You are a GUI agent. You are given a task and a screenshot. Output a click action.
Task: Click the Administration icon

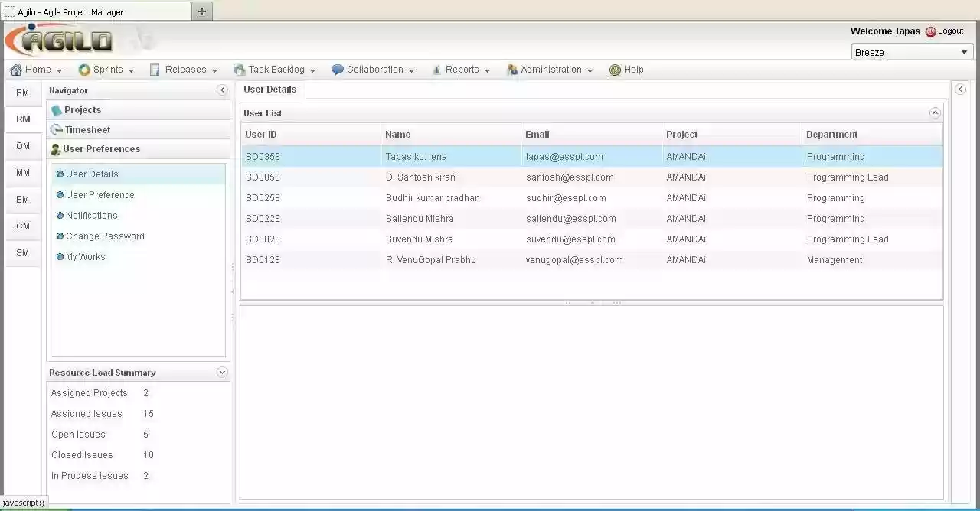511,69
